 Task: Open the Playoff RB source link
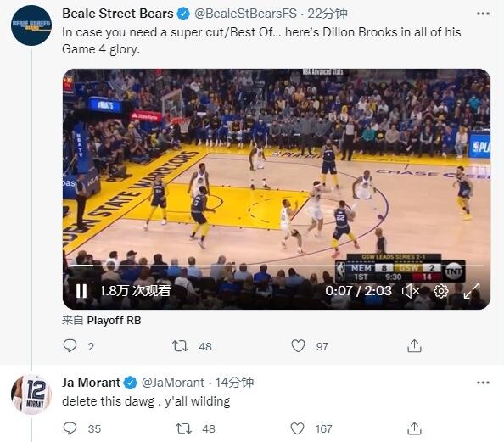pyautogui.click(x=114, y=320)
